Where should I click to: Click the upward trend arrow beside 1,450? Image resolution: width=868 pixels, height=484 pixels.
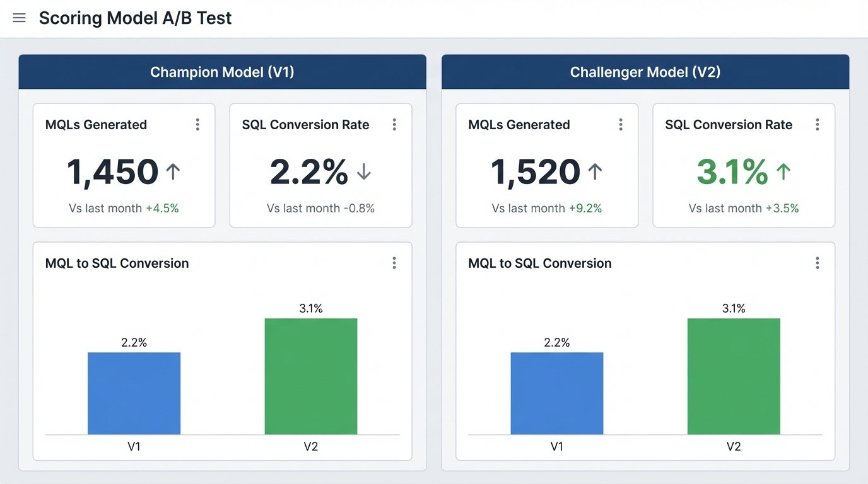pos(173,171)
